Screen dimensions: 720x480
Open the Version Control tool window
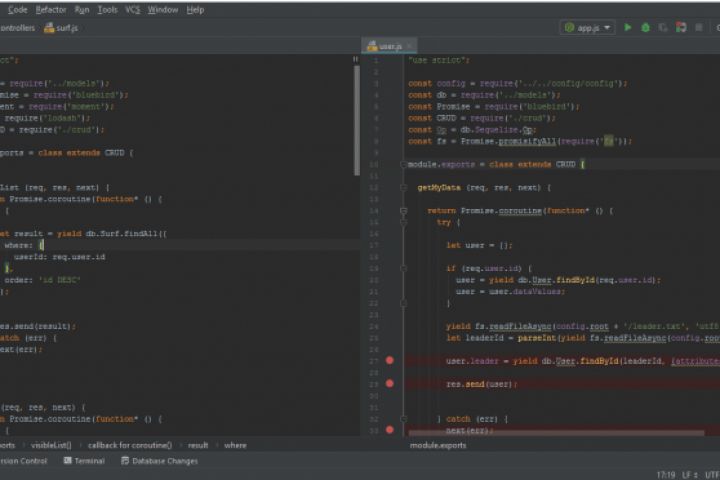click(x=23, y=461)
